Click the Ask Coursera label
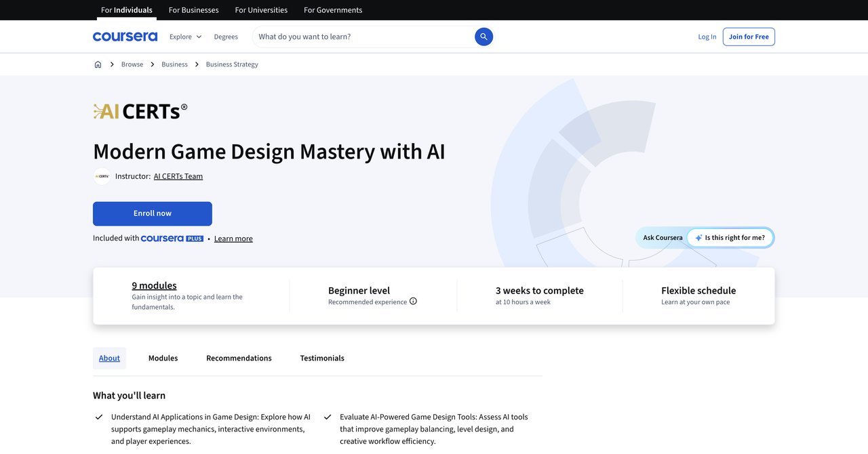 663,238
